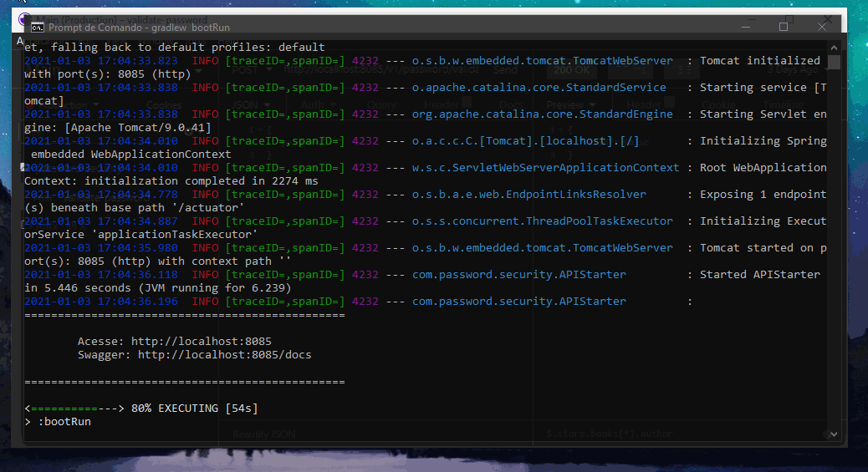
Task: Click logger o.s.b.a.e.web.EndpointLinksResolver
Action: click(x=529, y=194)
